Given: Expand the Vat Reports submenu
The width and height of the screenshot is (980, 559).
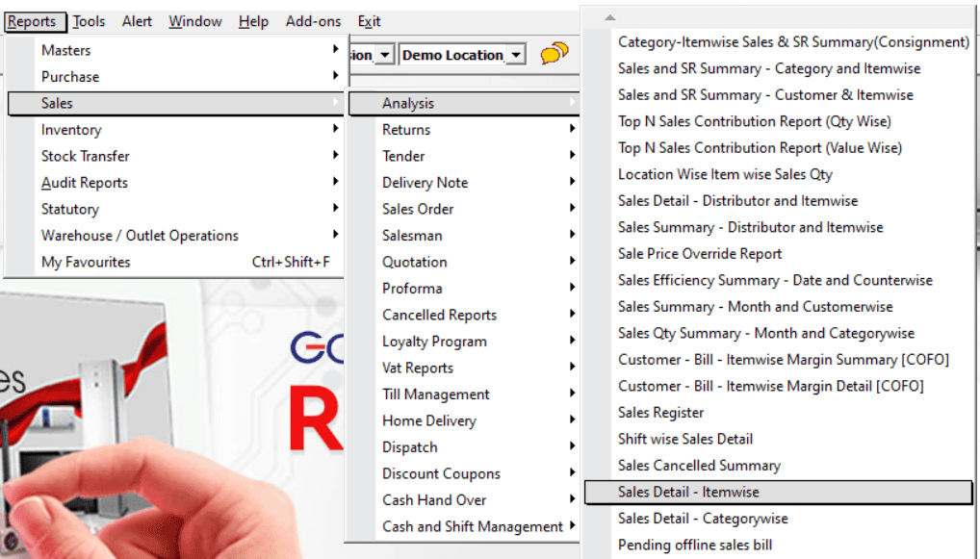Looking at the screenshot, I should click(464, 368).
